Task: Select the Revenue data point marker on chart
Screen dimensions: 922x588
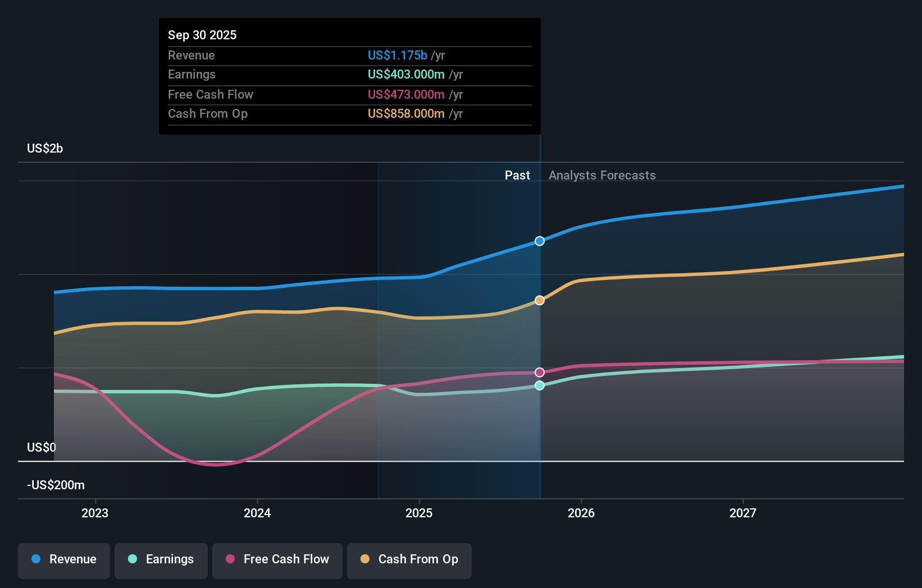Action: [540, 241]
